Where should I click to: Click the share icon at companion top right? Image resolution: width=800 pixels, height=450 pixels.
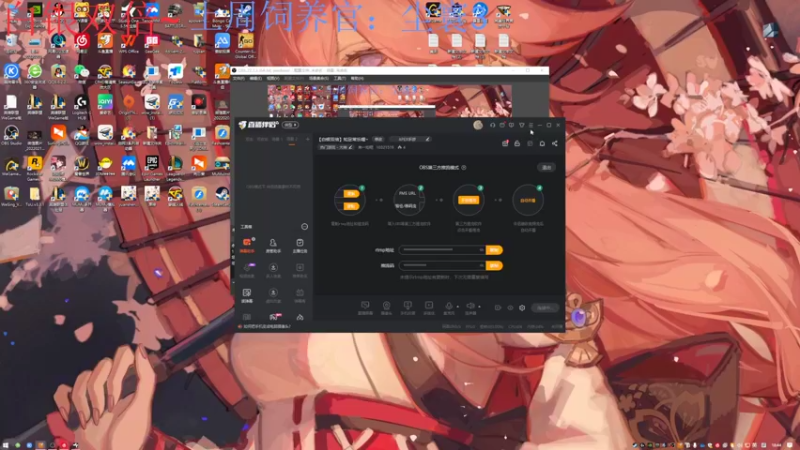coord(555,143)
